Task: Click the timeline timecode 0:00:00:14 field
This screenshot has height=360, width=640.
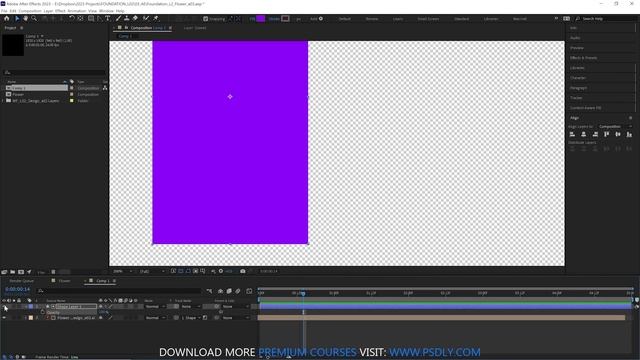Action: (18, 289)
